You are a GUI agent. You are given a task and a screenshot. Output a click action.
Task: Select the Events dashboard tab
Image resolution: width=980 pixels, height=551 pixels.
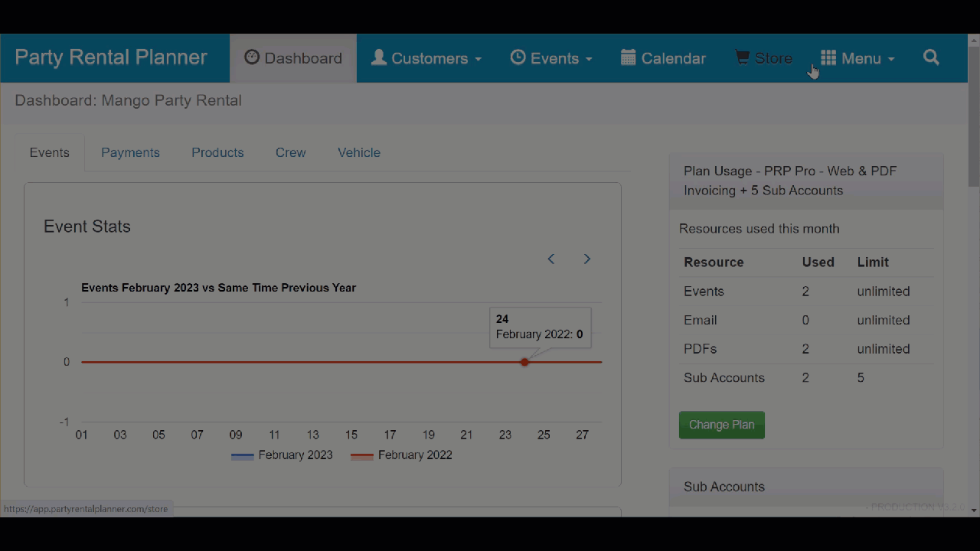coord(50,152)
